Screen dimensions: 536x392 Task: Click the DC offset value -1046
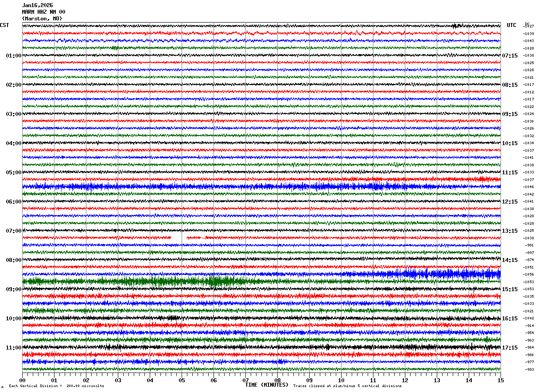click(x=528, y=187)
